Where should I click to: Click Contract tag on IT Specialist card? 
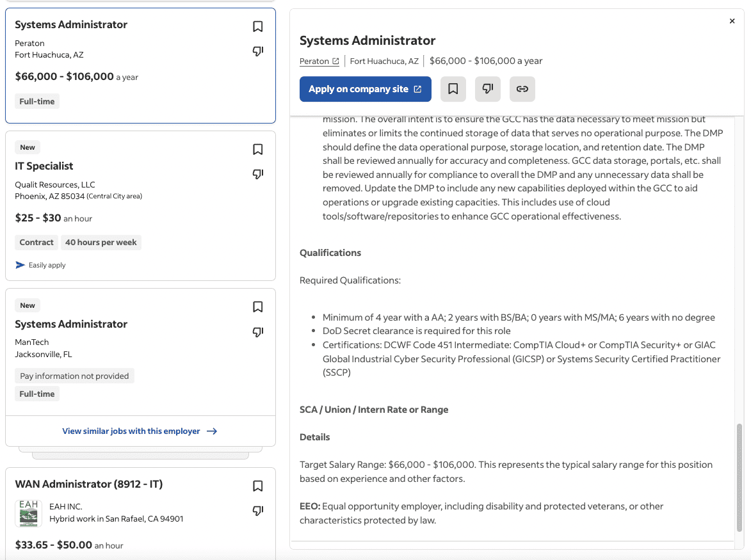(36, 242)
